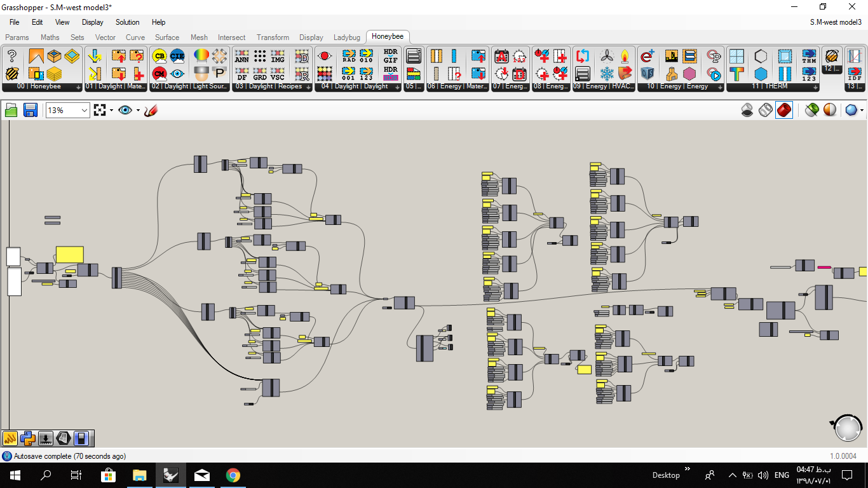
Task: Toggle wireframe preview mode icon
Action: point(766,111)
